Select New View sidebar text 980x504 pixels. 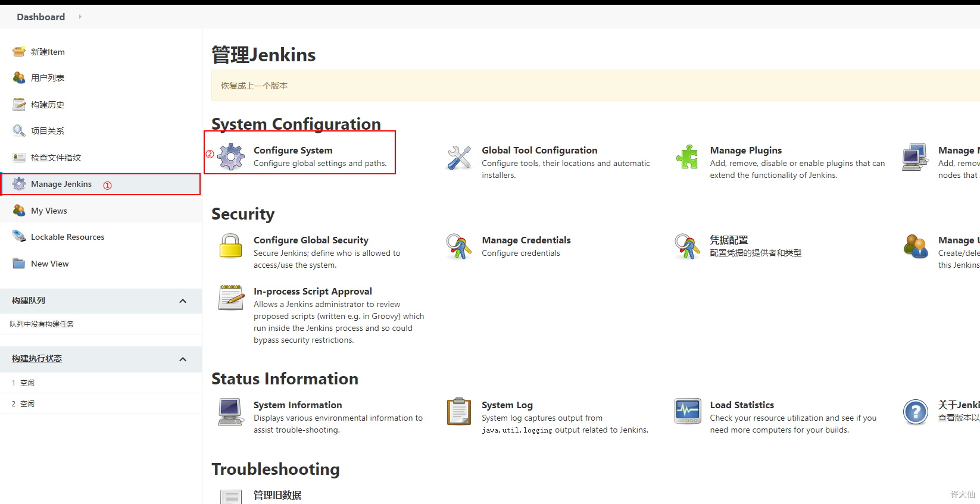tap(49, 264)
